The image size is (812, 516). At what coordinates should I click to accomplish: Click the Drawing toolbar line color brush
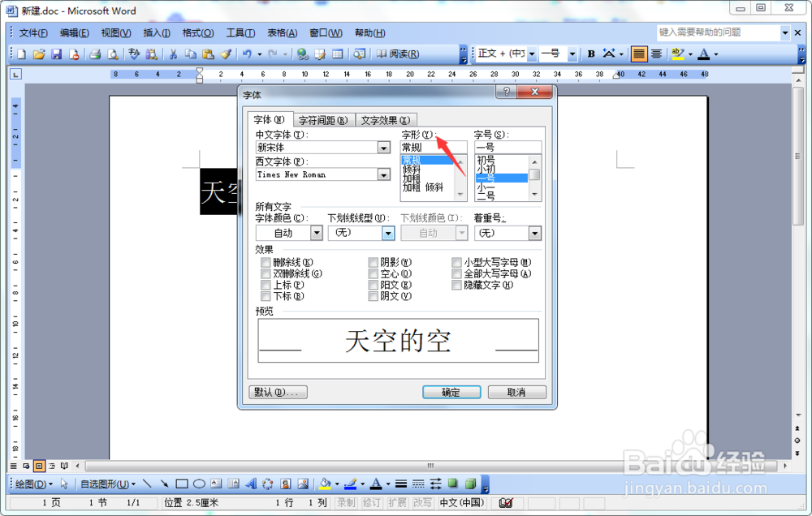tap(351, 484)
